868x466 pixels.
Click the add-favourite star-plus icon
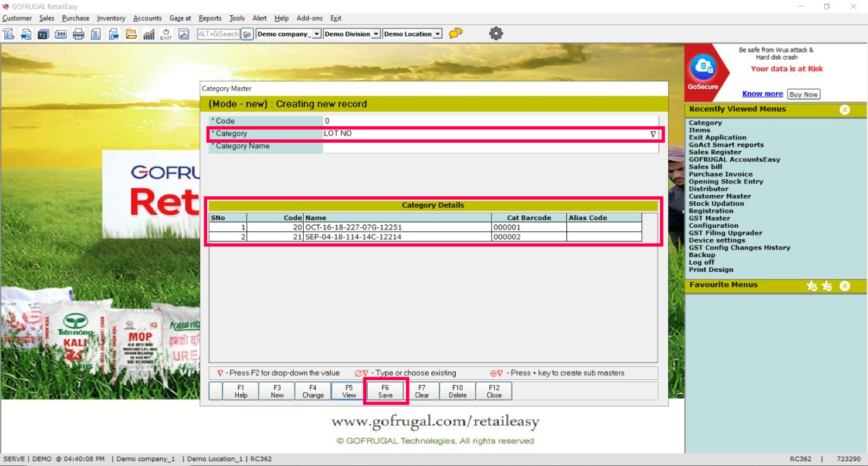812,286
